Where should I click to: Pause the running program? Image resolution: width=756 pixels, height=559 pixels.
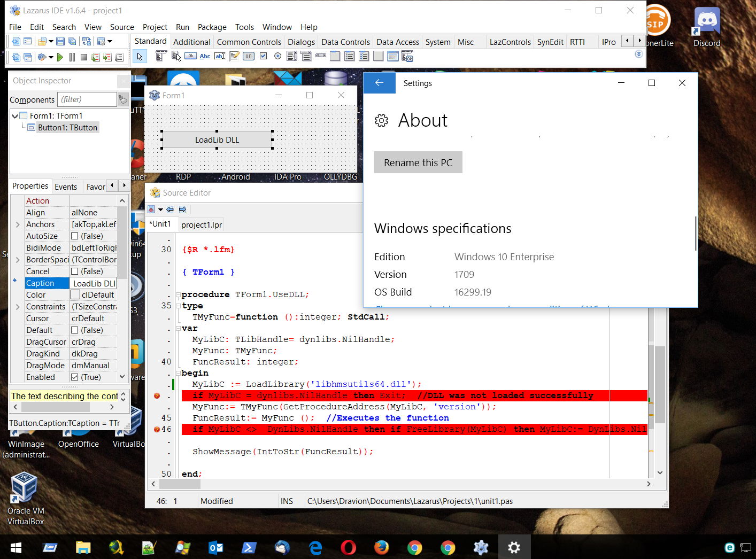72,57
